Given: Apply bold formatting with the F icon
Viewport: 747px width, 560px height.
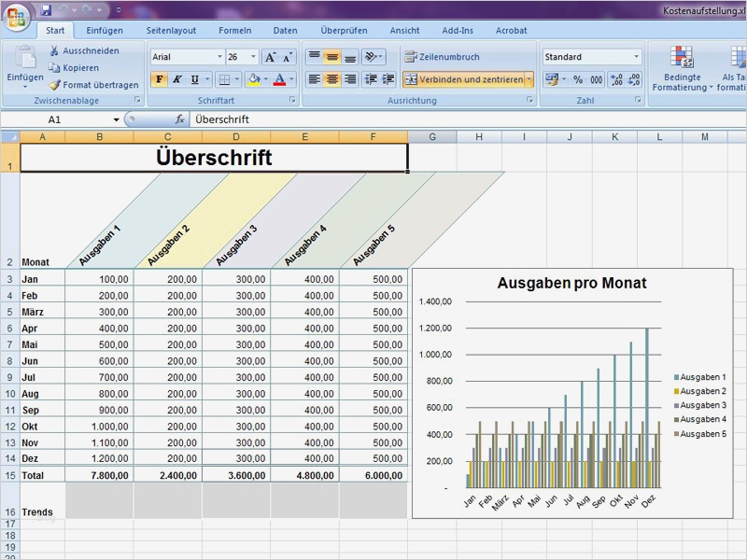Looking at the screenshot, I should click(159, 79).
